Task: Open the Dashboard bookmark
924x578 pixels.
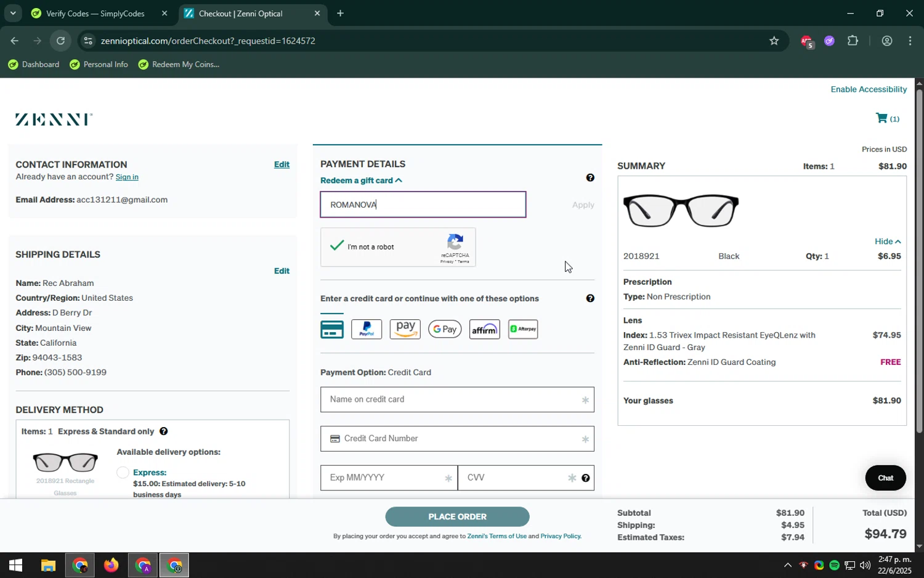Action: coord(34,65)
